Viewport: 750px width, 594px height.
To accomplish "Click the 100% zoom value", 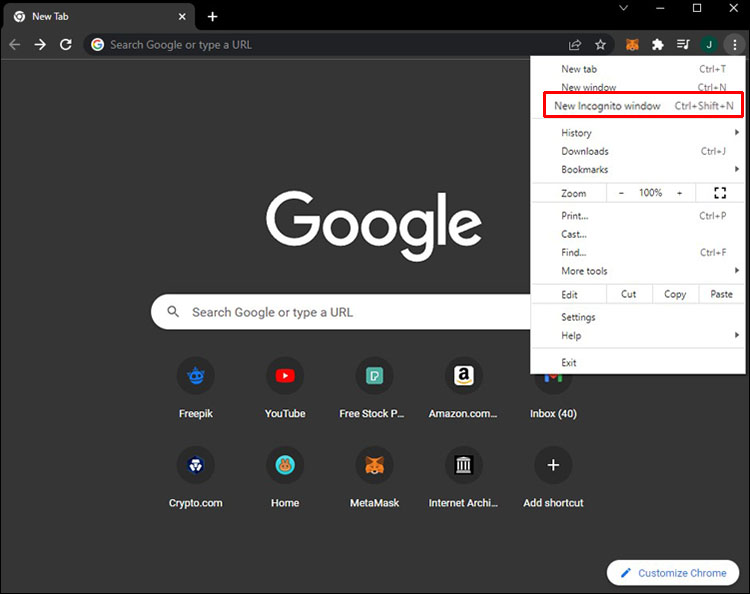I will tap(651, 193).
